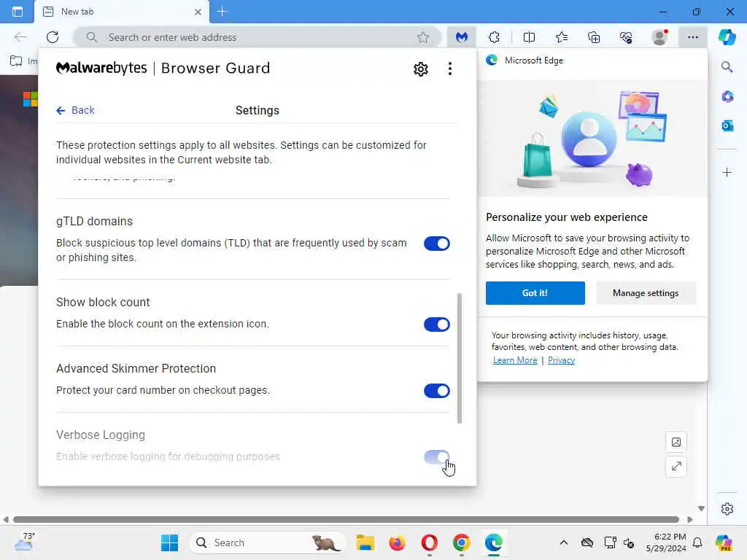The height and width of the screenshot is (560, 747).
Task: Open Browser Guard three-dot menu
Action: 449,69
